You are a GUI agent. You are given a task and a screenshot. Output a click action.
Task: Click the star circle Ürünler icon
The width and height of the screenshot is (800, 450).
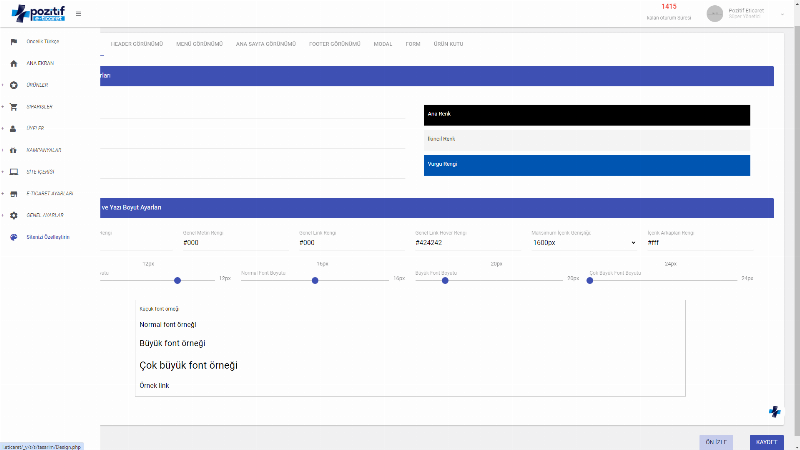click(14, 85)
